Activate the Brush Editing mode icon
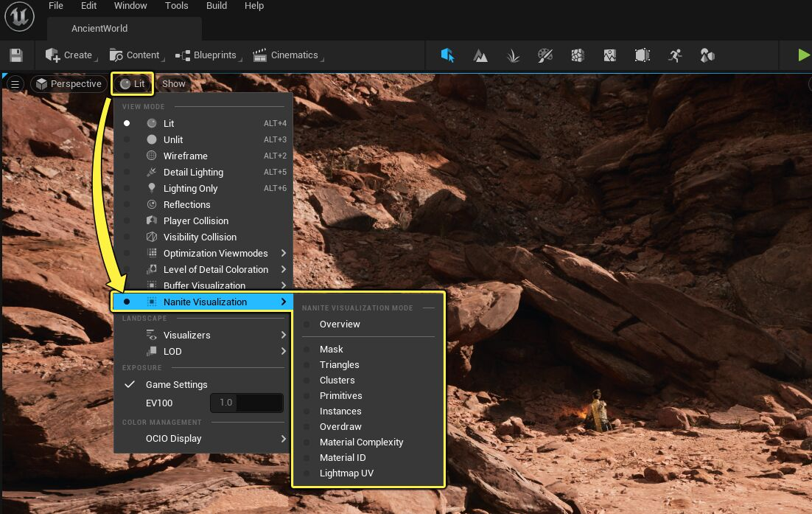 pos(642,55)
